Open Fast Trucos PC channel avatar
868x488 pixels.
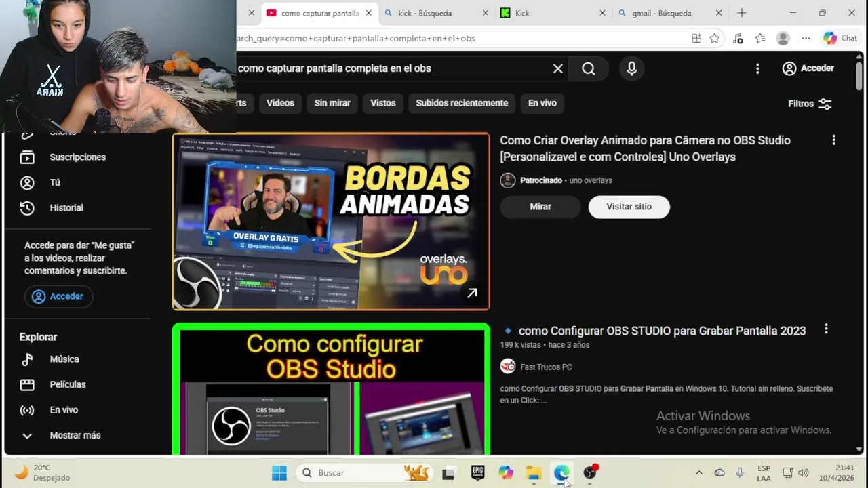coord(508,367)
